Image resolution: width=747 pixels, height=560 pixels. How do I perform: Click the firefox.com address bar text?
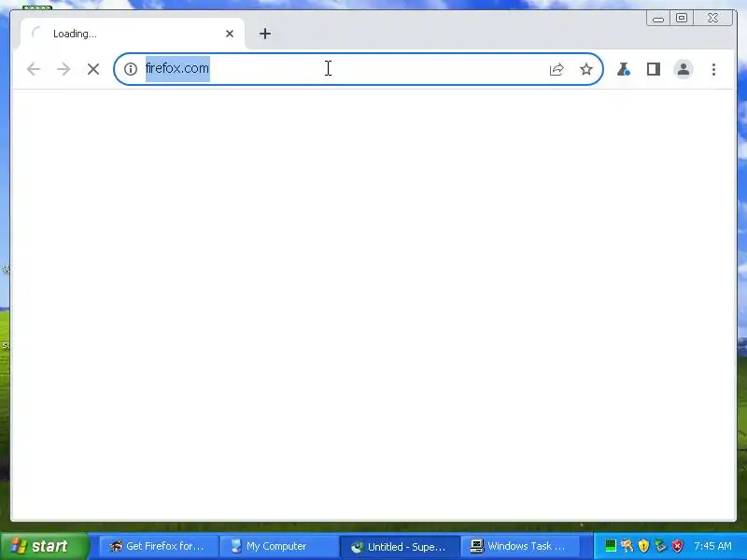177,68
